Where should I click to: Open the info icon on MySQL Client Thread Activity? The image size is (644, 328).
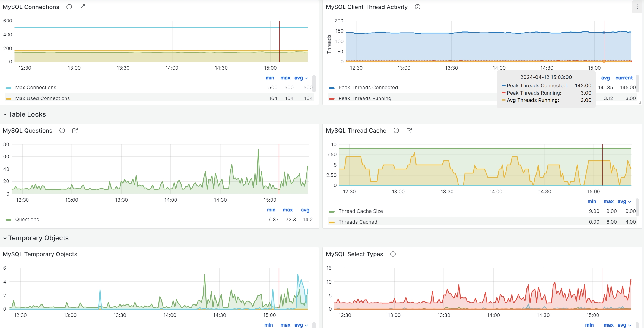point(417,7)
